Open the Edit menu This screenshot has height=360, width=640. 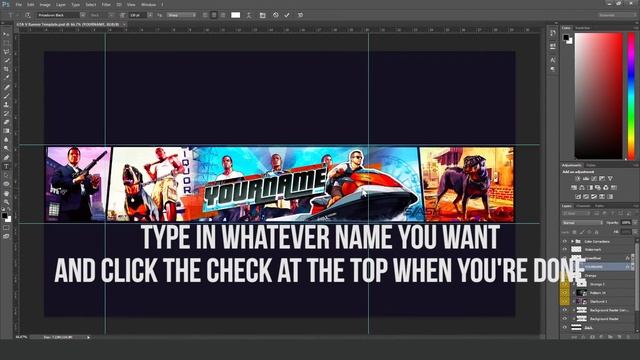click(x=31, y=5)
